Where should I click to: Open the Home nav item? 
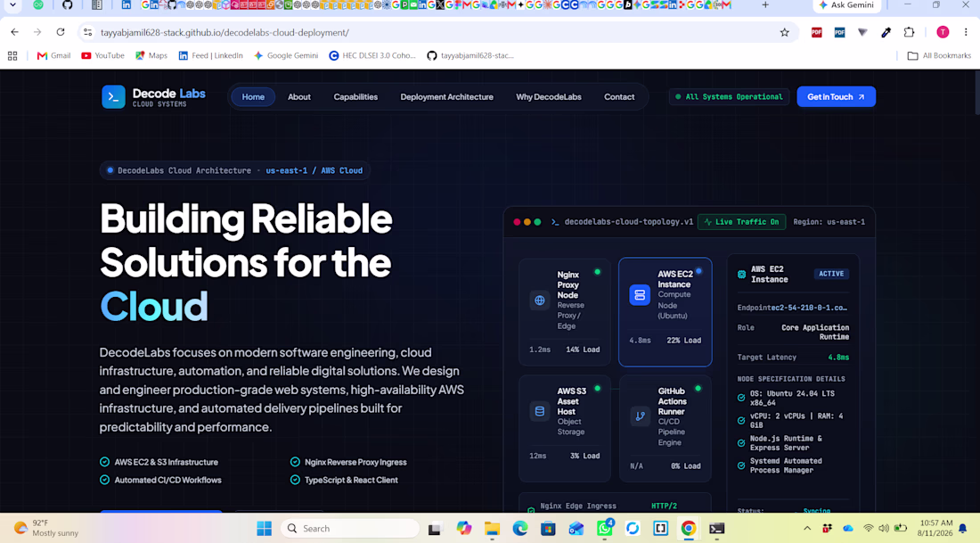253,97
